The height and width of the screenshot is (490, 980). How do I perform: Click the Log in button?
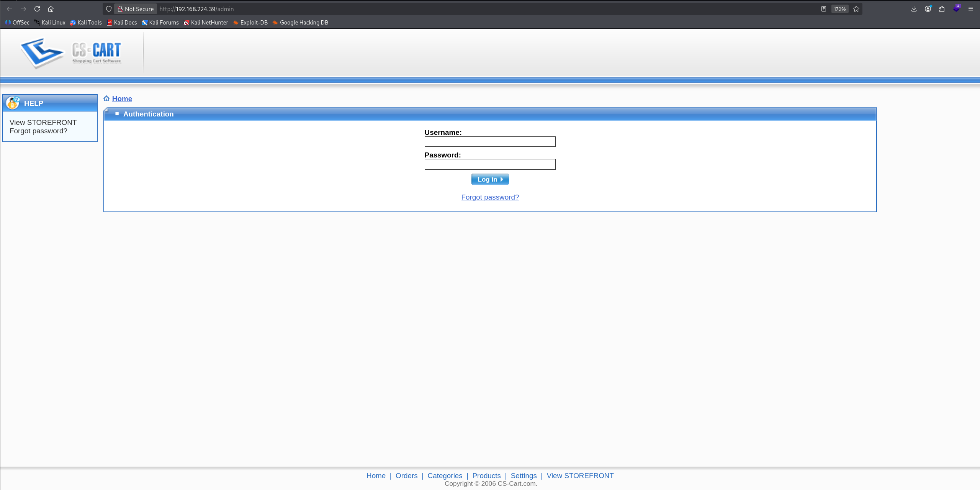[x=490, y=179]
